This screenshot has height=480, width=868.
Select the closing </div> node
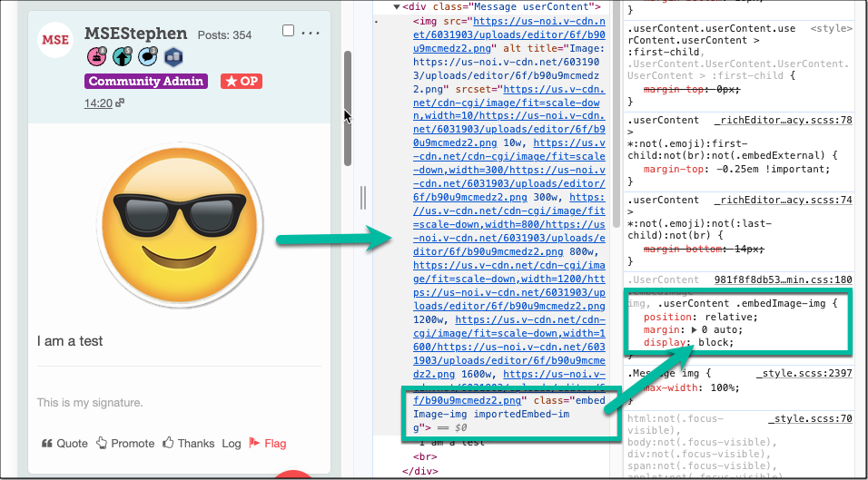tap(420, 471)
